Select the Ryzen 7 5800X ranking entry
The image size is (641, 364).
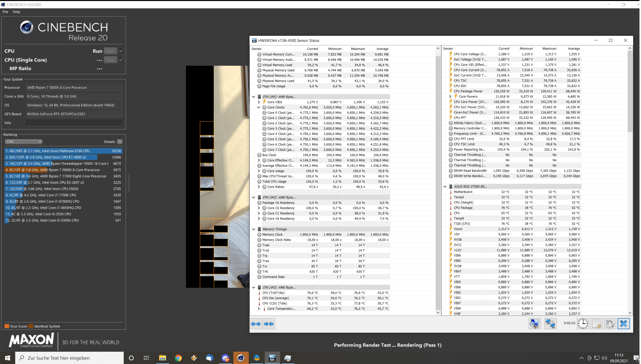click(63, 170)
